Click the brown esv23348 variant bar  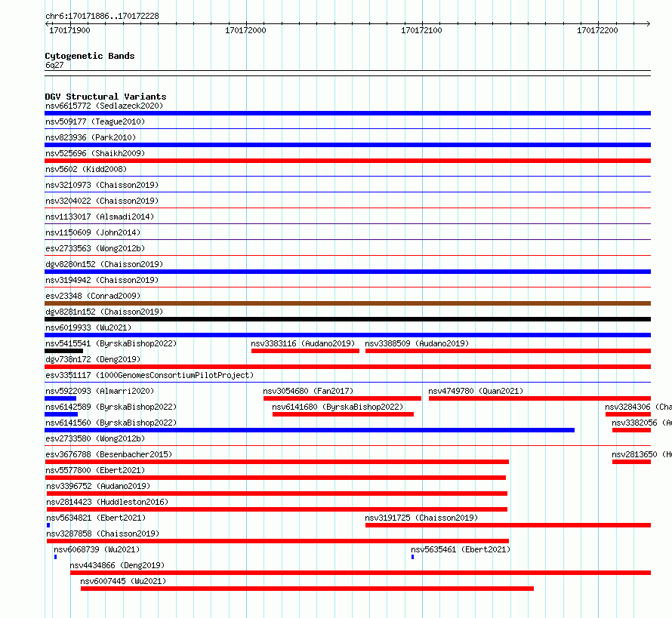tap(347, 303)
